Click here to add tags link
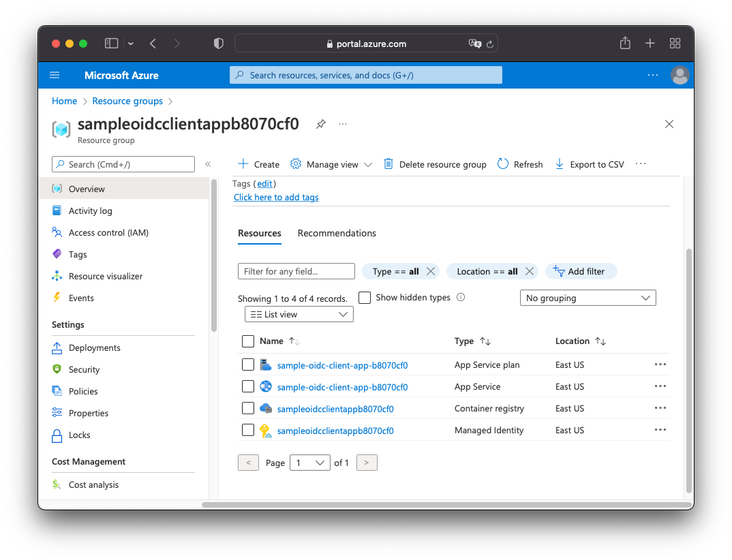The image size is (732, 560). tap(276, 198)
